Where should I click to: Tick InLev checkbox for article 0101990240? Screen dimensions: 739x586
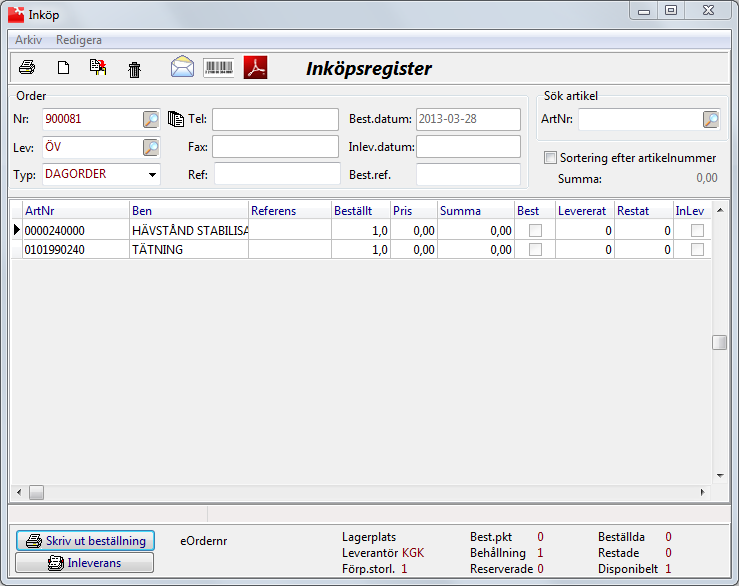(x=697, y=249)
